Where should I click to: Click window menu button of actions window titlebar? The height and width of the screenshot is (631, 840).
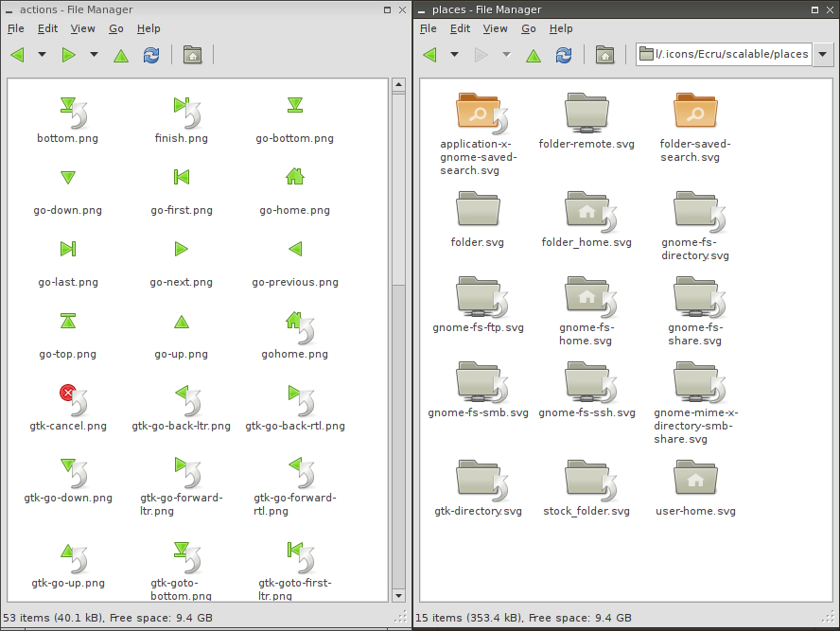pos(9,10)
